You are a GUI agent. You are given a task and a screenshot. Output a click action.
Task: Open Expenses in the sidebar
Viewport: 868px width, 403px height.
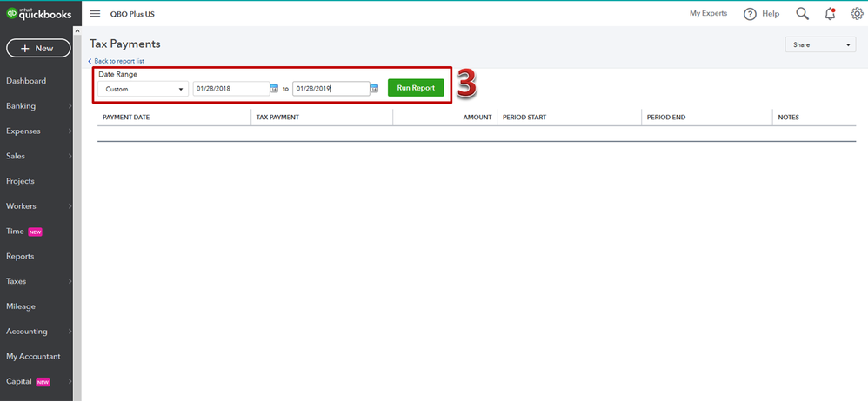(23, 131)
